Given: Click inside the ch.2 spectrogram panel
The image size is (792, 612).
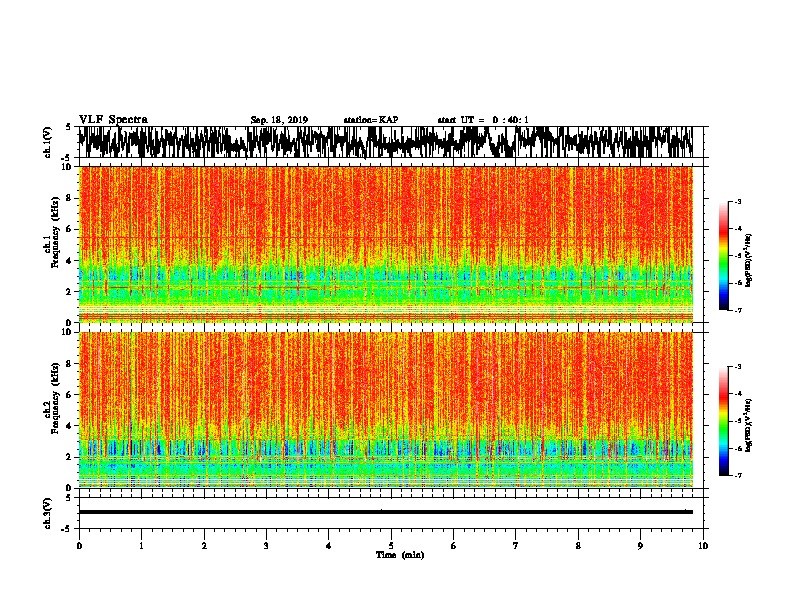Looking at the screenshot, I should coord(386,410).
